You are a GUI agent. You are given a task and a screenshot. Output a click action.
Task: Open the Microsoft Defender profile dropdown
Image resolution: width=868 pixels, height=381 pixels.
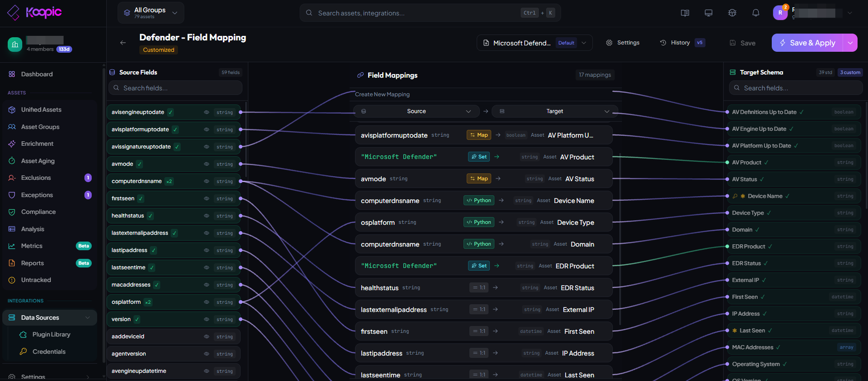coord(535,43)
